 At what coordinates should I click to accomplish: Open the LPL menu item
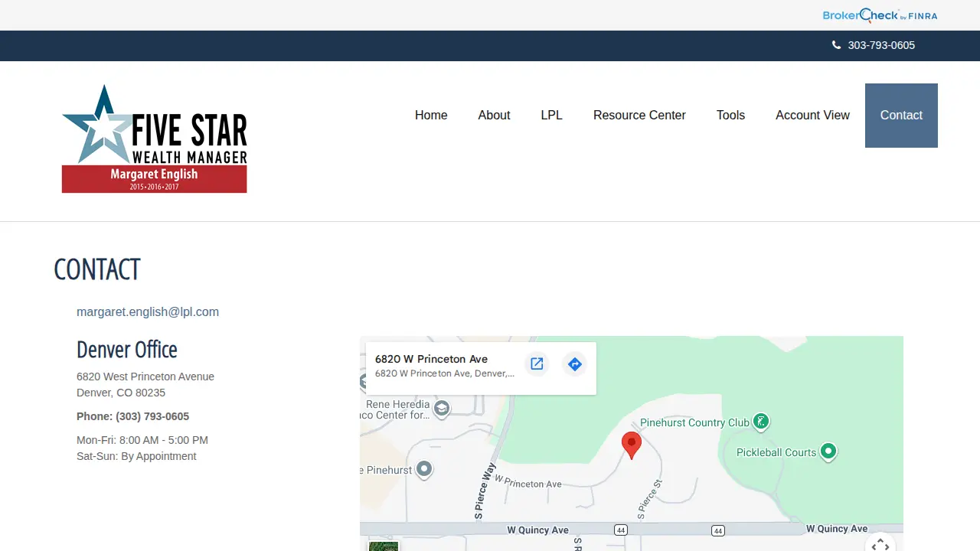click(x=552, y=116)
